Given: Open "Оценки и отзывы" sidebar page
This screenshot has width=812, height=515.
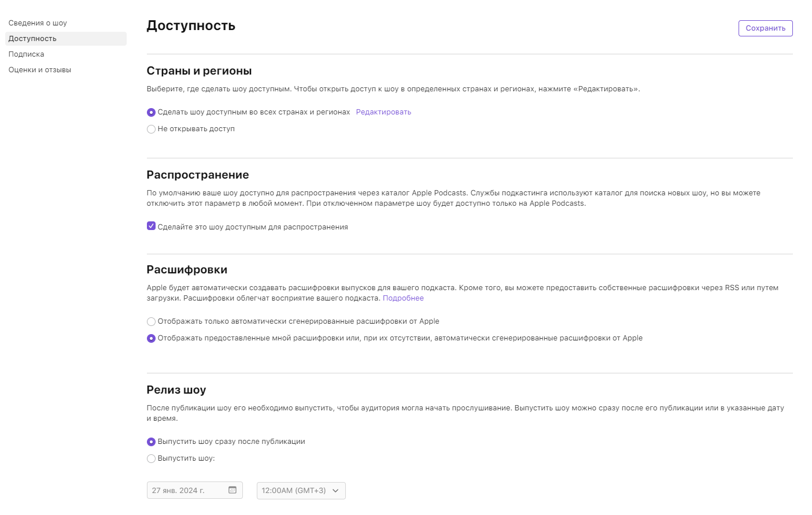Looking at the screenshot, I should 39,70.
